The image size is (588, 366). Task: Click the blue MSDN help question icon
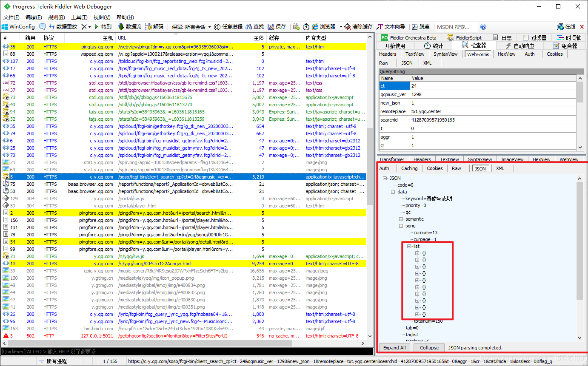click(x=483, y=27)
